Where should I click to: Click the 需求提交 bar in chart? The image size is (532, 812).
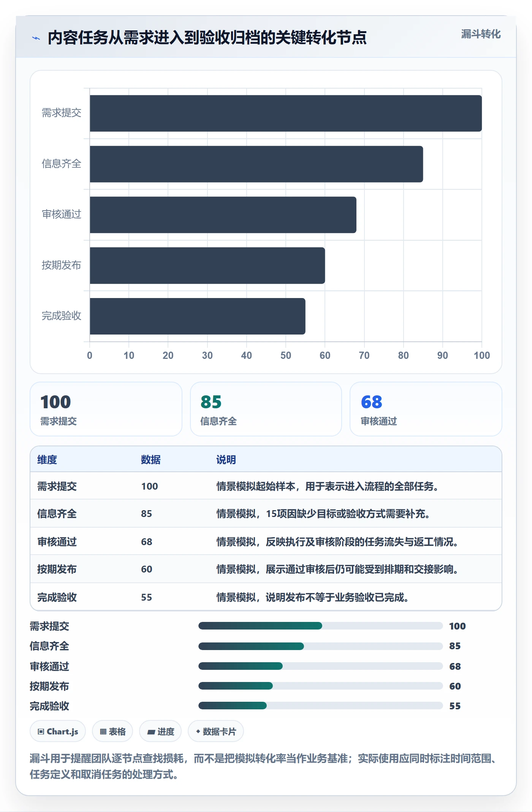286,113
